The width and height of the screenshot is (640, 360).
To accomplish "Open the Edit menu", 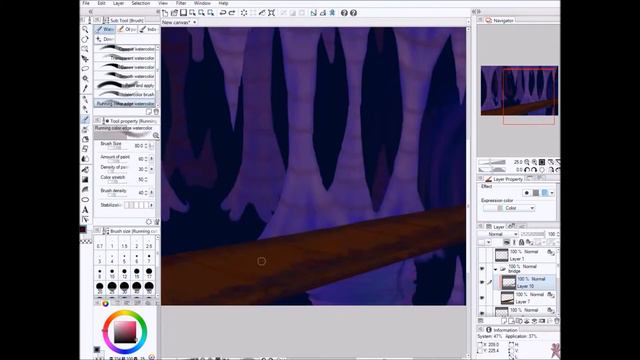I will (101, 3).
